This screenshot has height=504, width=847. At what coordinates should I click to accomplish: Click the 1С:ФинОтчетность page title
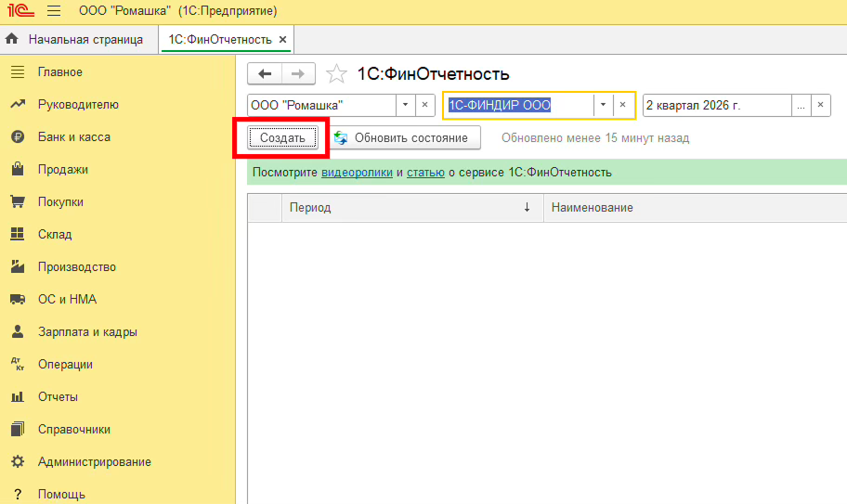point(433,74)
